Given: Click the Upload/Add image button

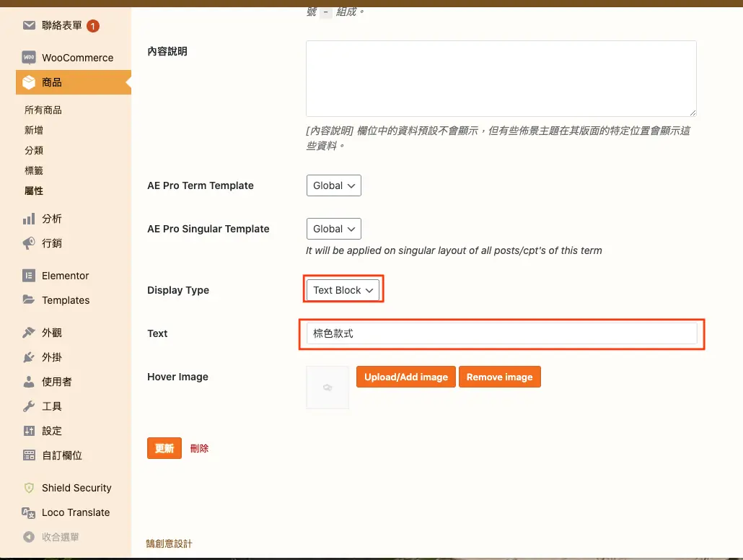Looking at the screenshot, I should pos(406,377).
